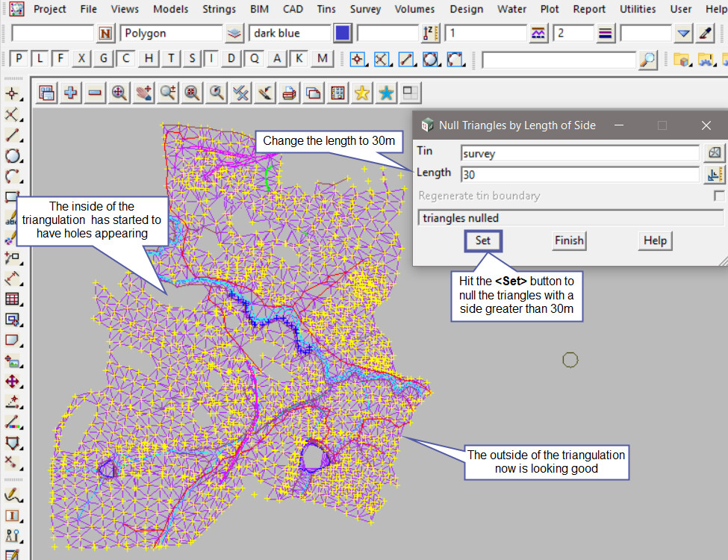Click the Finish button
This screenshot has height=560, width=728.
(x=569, y=240)
